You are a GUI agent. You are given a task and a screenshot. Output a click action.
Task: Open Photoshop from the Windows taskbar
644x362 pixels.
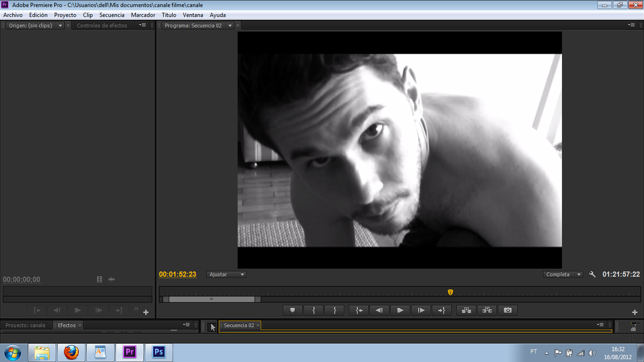point(159,352)
